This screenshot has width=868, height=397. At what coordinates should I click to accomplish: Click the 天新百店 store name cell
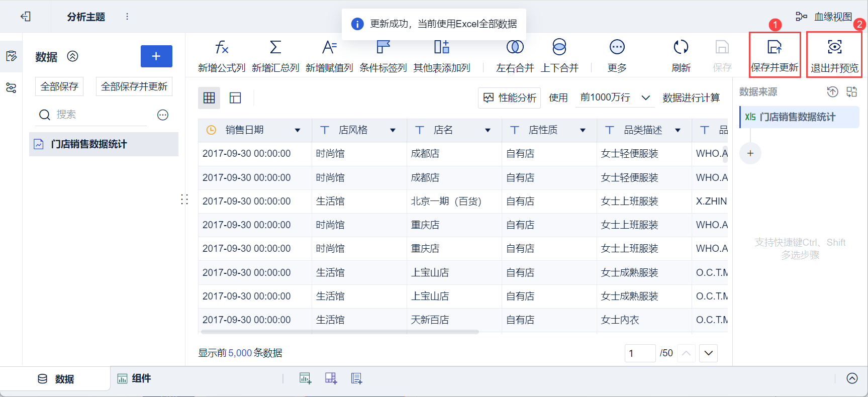pos(454,320)
